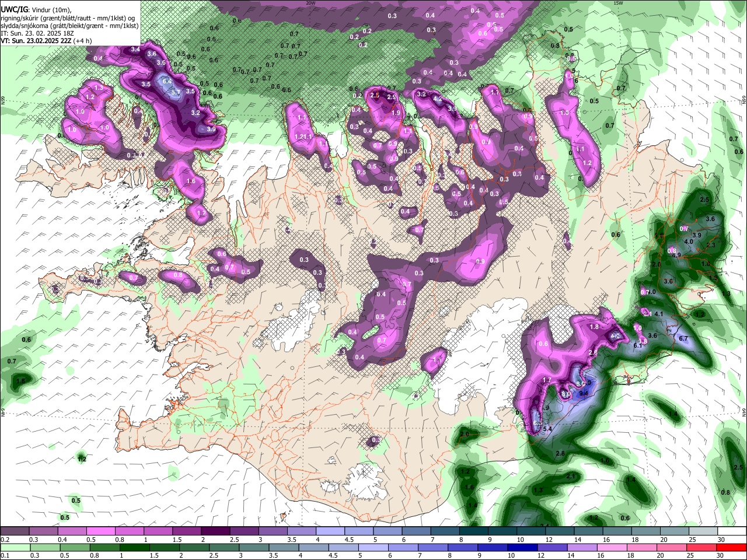Click the 6.7 precipitation value on the map
747x560 pixels.
684,338
